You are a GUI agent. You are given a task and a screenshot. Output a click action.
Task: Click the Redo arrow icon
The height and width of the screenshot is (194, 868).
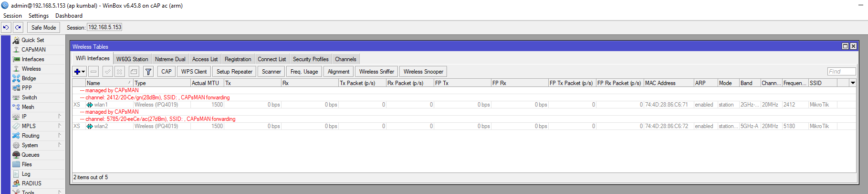(18, 28)
